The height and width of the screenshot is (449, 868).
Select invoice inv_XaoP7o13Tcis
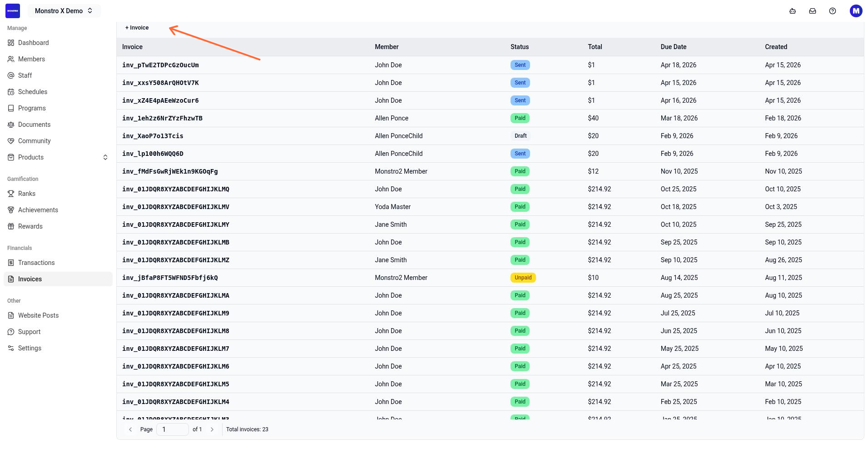pos(153,136)
